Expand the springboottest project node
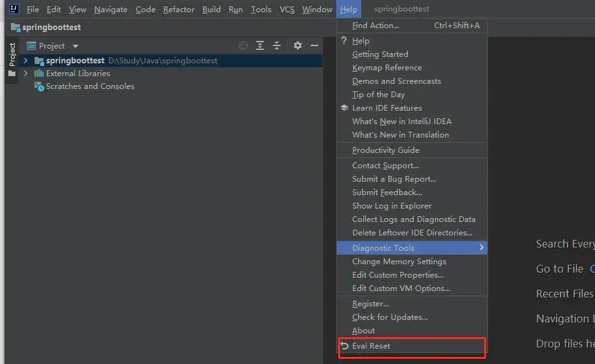This screenshot has width=595, height=364. [x=26, y=61]
